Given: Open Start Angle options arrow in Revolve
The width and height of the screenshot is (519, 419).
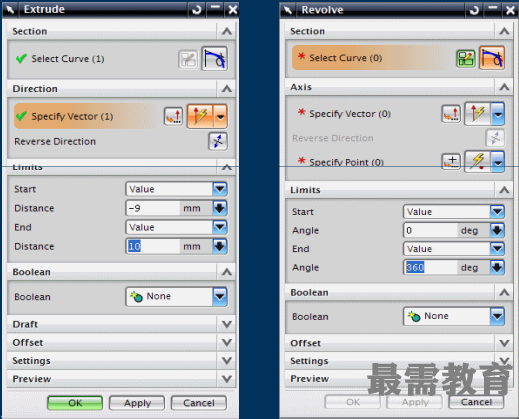Looking at the screenshot, I should (x=497, y=230).
